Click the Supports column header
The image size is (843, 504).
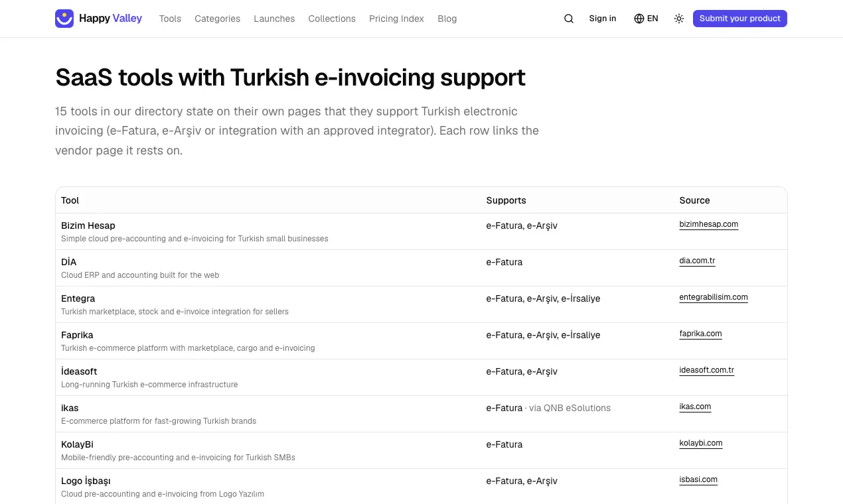pos(506,200)
